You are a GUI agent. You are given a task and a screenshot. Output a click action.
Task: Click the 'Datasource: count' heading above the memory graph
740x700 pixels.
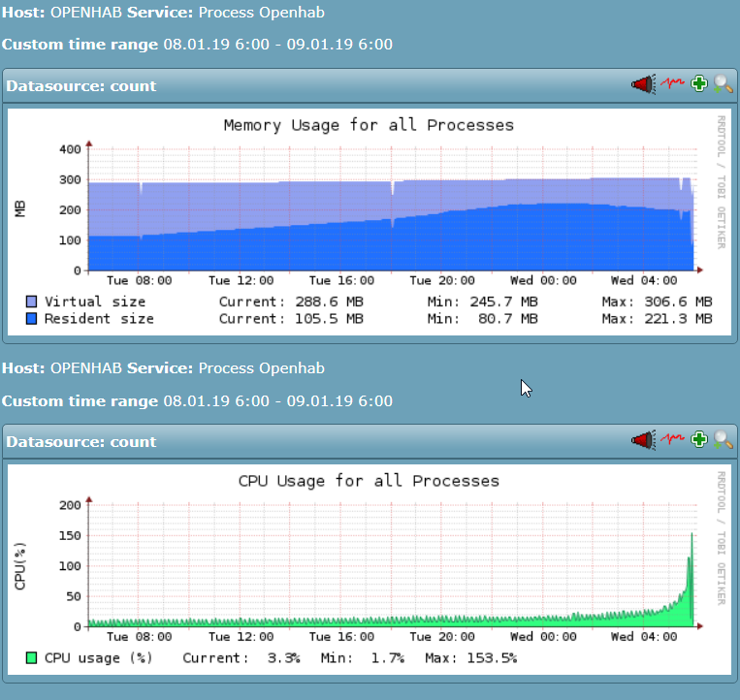81,86
